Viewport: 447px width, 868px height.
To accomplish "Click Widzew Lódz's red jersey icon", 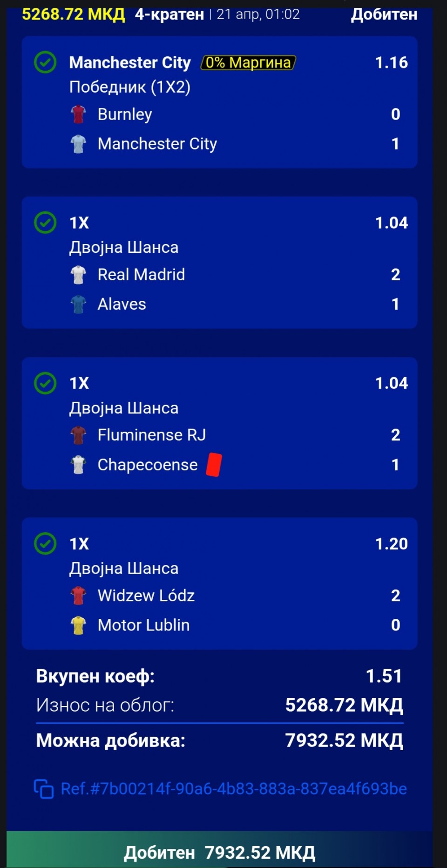I will pyautogui.click(x=78, y=596).
